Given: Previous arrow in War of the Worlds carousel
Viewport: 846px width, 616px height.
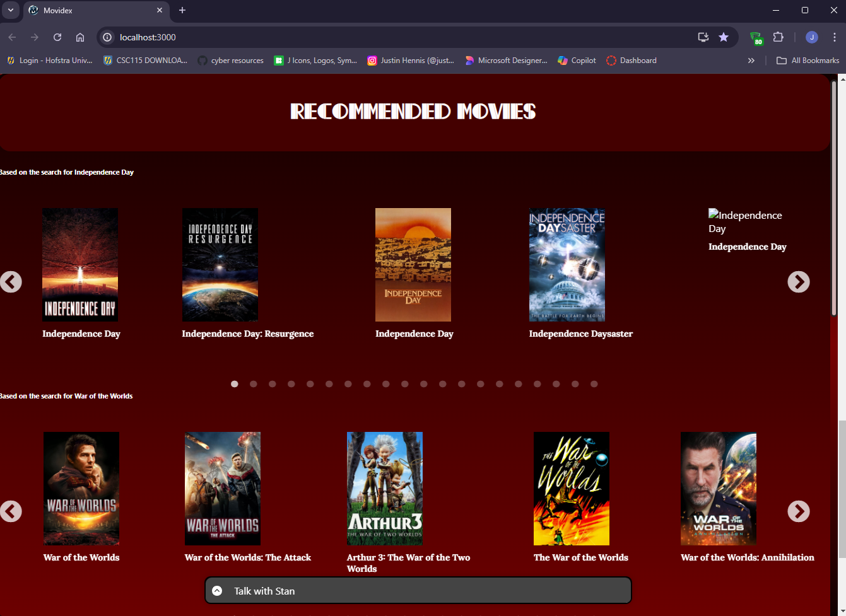Looking at the screenshot, I should click(11, 511).
